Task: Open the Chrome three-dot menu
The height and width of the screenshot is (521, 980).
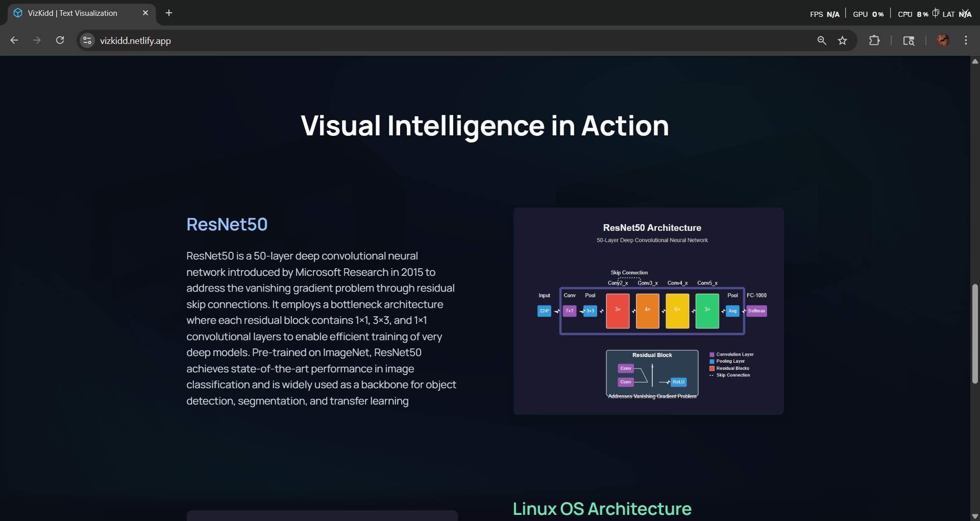Action: pyautogui.click(x=966, y=40)
